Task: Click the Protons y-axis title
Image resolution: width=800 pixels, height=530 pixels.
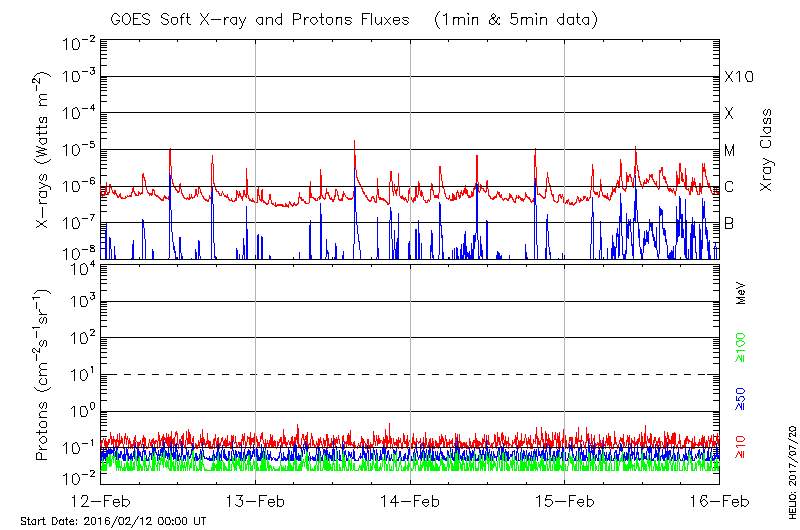Action: (43, 375)
